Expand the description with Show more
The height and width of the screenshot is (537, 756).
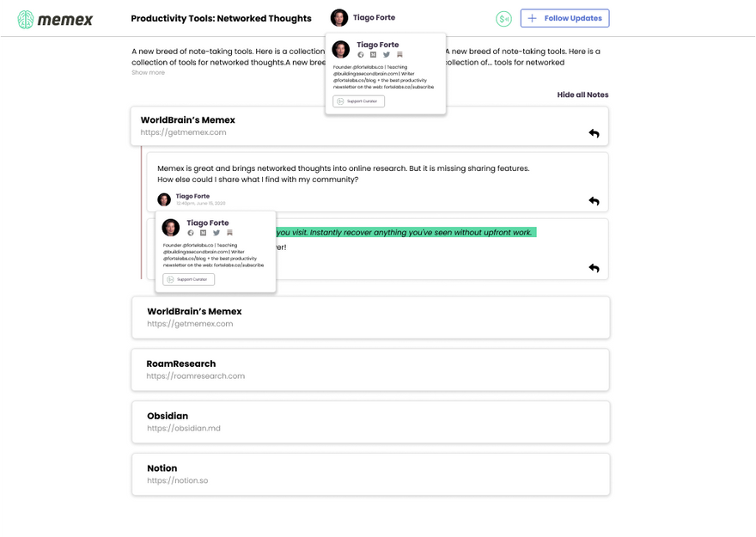pos(148,73)
